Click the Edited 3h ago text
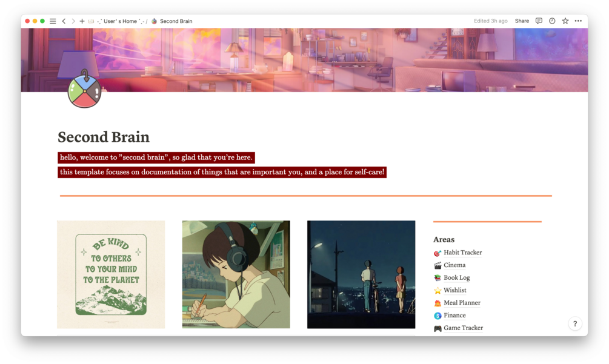Viewport: 609px width, 364px height. (491, 21)
